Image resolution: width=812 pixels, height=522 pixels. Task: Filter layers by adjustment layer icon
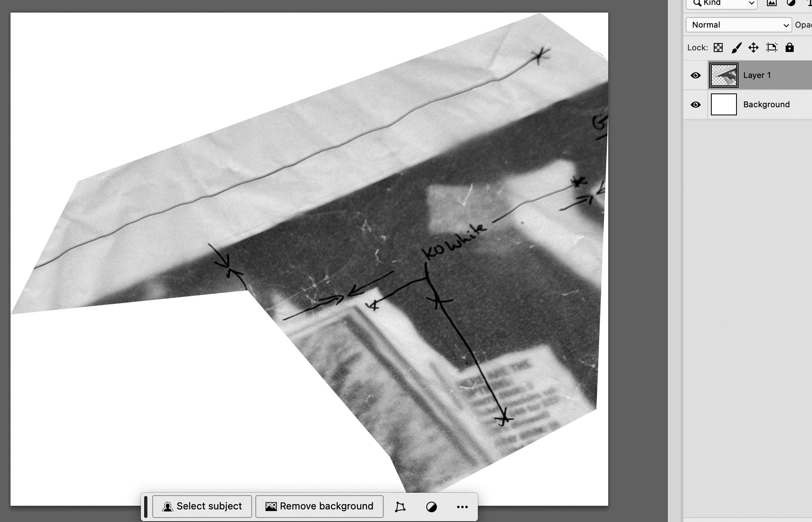791,3
